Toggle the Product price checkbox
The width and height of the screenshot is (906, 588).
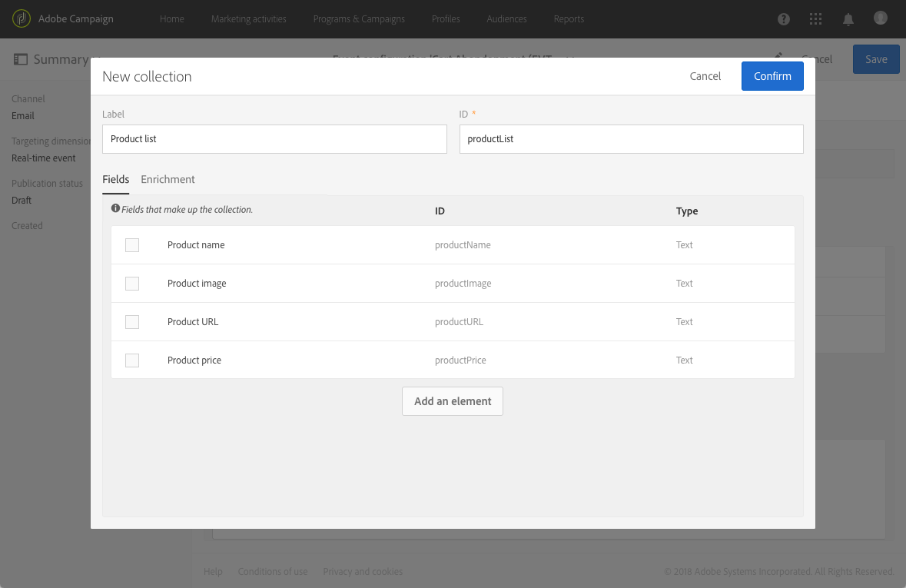[x=132, y=360]
